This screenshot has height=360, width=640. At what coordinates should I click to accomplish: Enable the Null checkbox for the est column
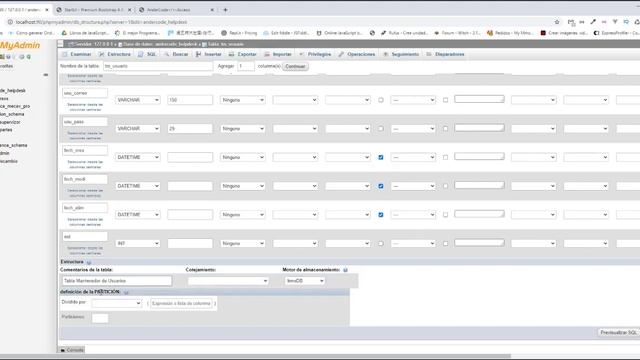[x=381, y=243]
